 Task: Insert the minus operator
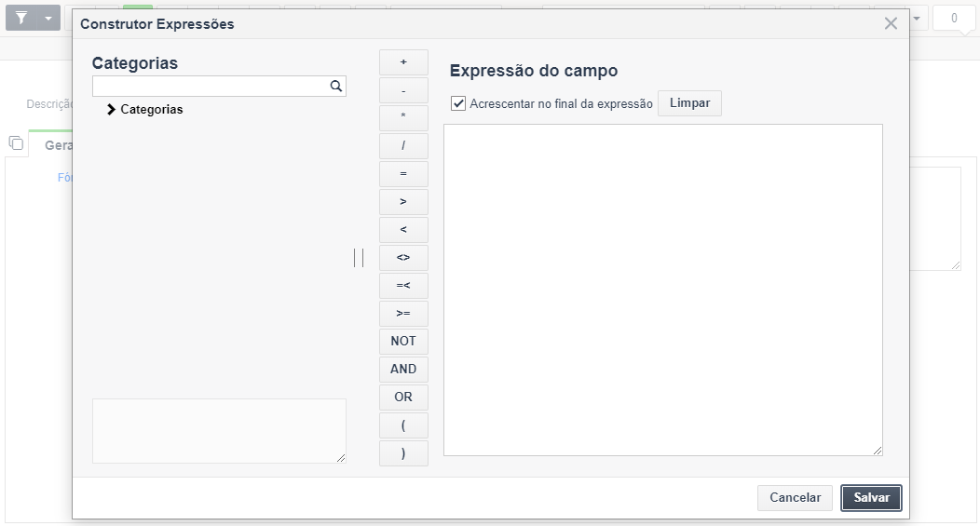403,90
